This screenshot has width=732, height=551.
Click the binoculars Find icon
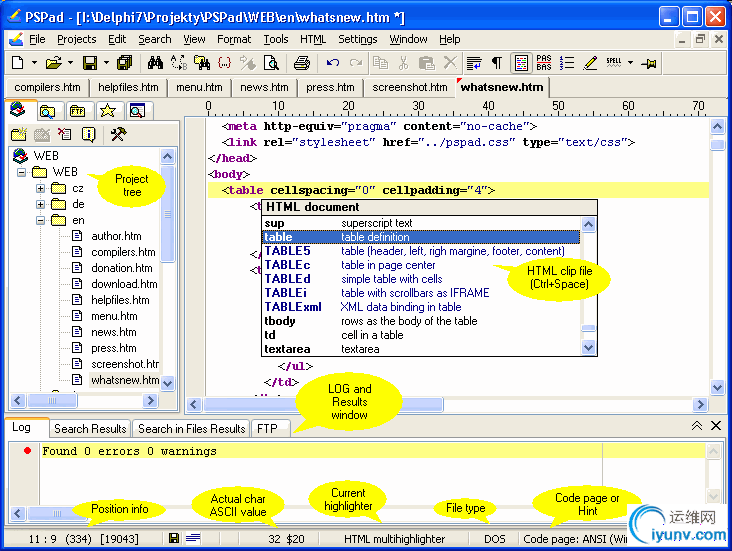tap(155, 63)
